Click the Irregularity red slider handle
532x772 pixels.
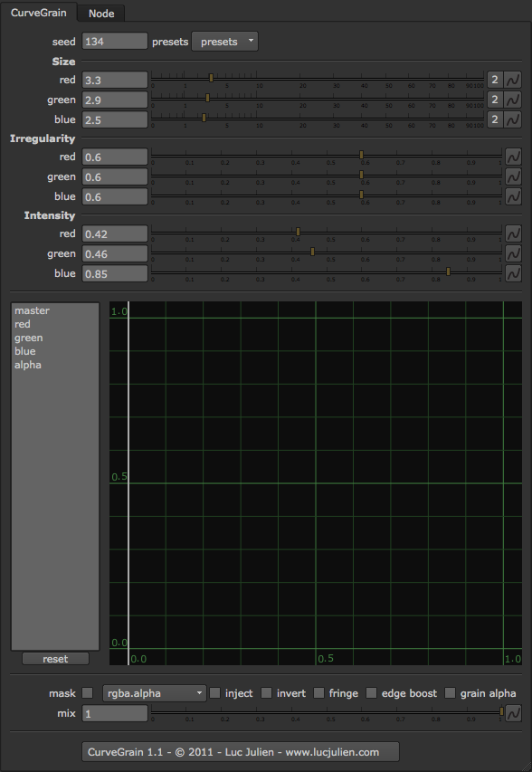(361, 155)
